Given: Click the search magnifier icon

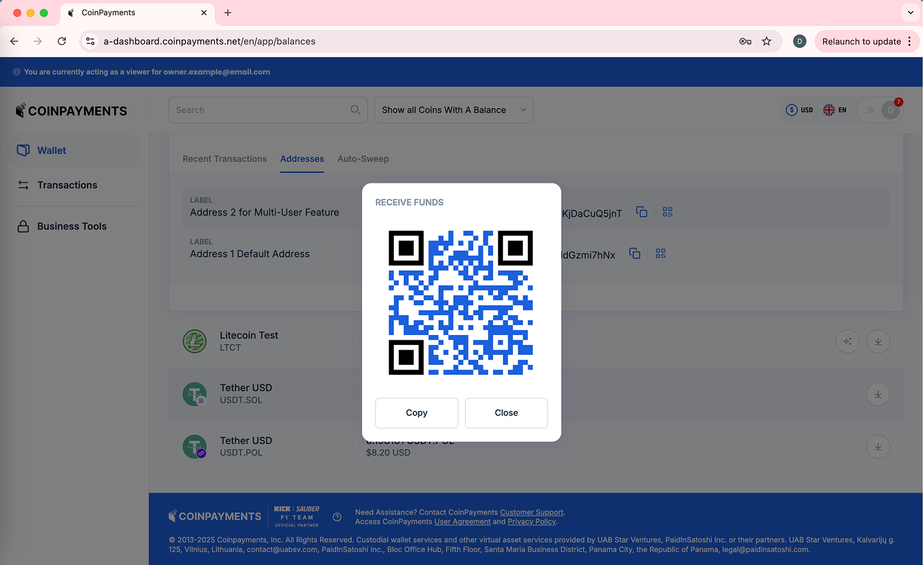Looking at the screenshot, I should pos(356,110).
